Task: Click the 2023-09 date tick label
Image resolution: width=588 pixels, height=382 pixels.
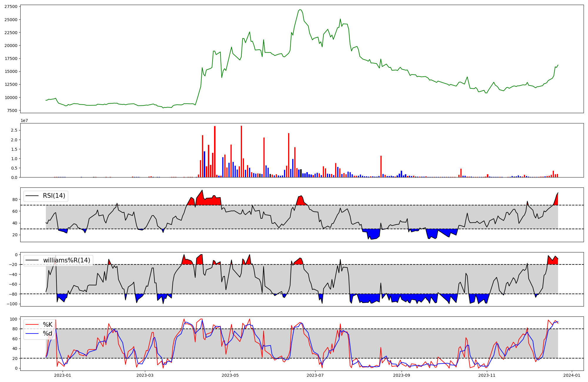Action: point(402,375)
